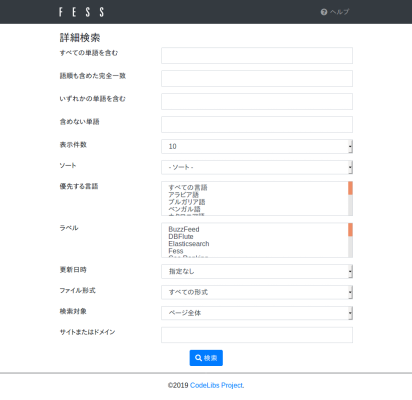Screen dimensions: 412x400
Task: Select すべての言語 in the language list
Action: tap(188, 187)
